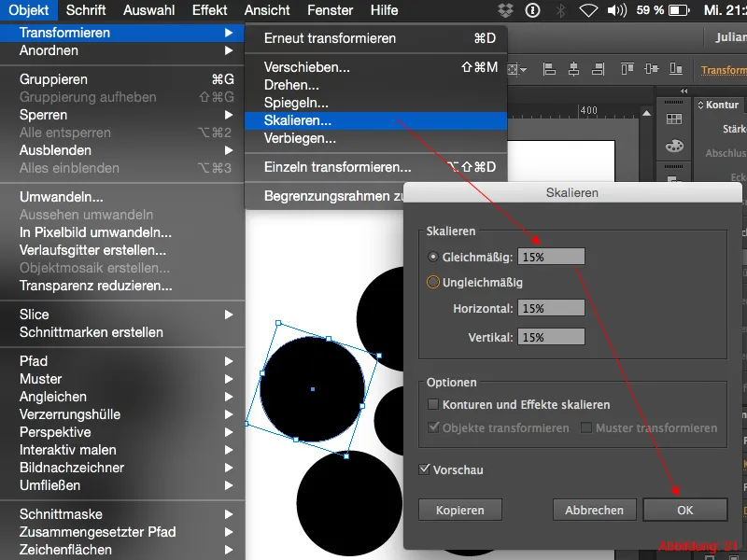Expand the Ausblenden submenu
Viewport: 747px width, 560px height.
click(229, 150)
